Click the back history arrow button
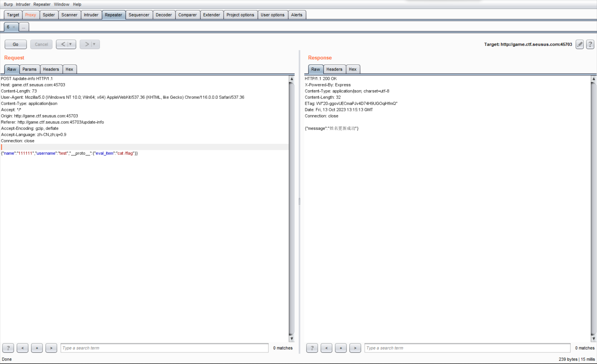The height and width of the screenshot is (364, 597). click(63, 44)
